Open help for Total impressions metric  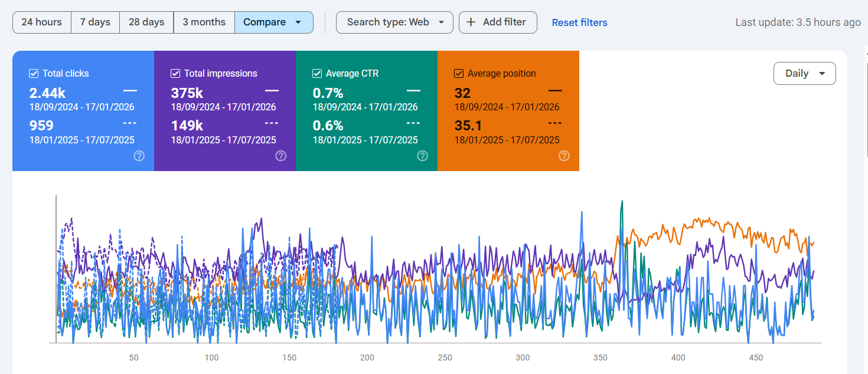pyautogui.click(x=280, y=156)
